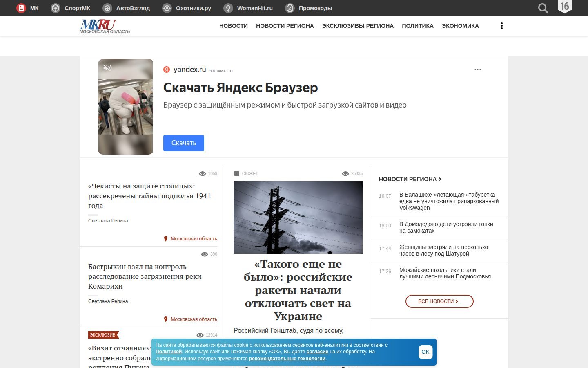Screen dimensions: 588x368
Task: Open the yandex.ru advertiser link
Action: tap(189, 70)
